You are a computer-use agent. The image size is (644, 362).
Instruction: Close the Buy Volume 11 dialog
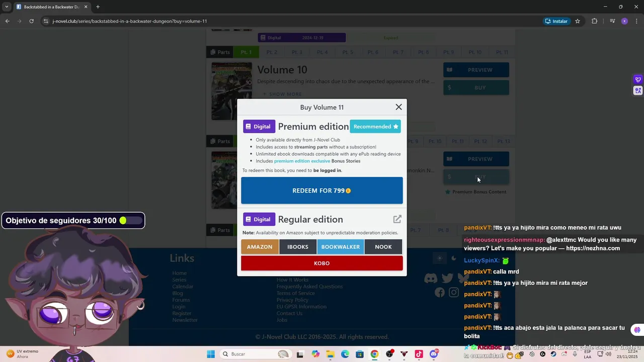point(398,107)
